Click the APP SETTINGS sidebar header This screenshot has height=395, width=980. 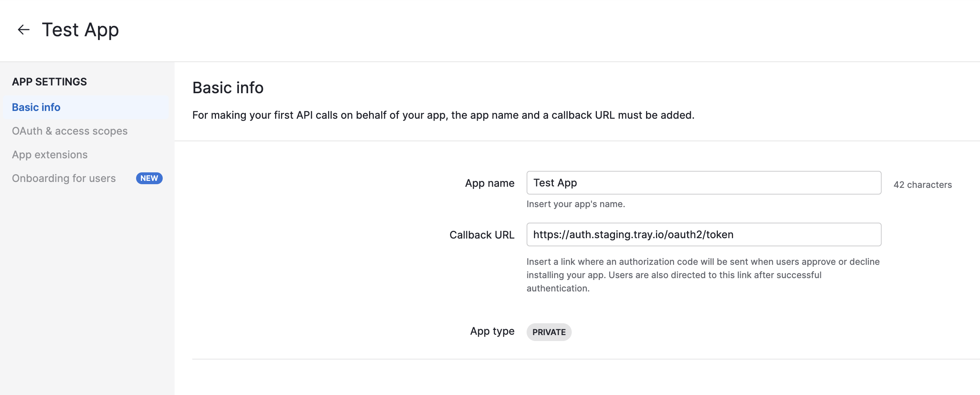point(49,81)
